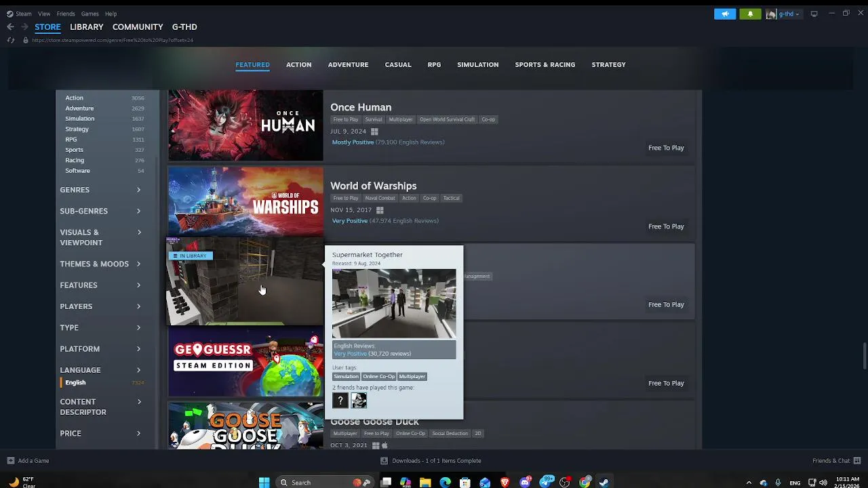Expand the VISUALS & VIEWPOINT section

coord(100,237)
